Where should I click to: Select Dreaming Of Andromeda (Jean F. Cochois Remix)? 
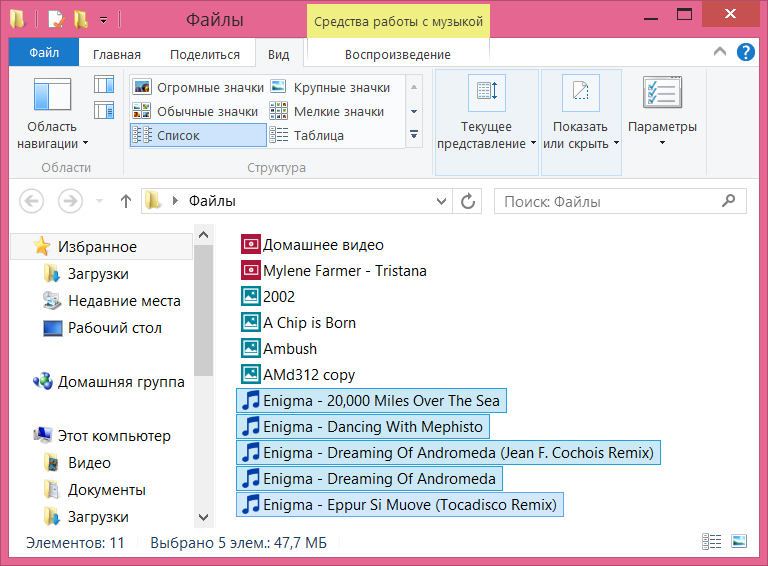point(448,452)
